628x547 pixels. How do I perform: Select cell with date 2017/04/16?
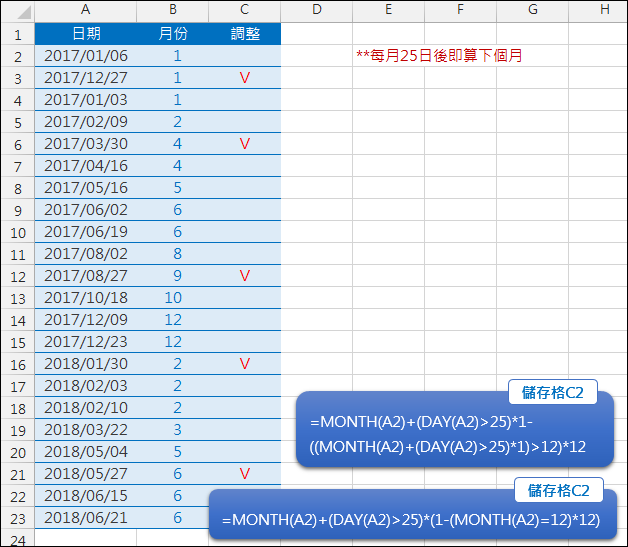86,166
